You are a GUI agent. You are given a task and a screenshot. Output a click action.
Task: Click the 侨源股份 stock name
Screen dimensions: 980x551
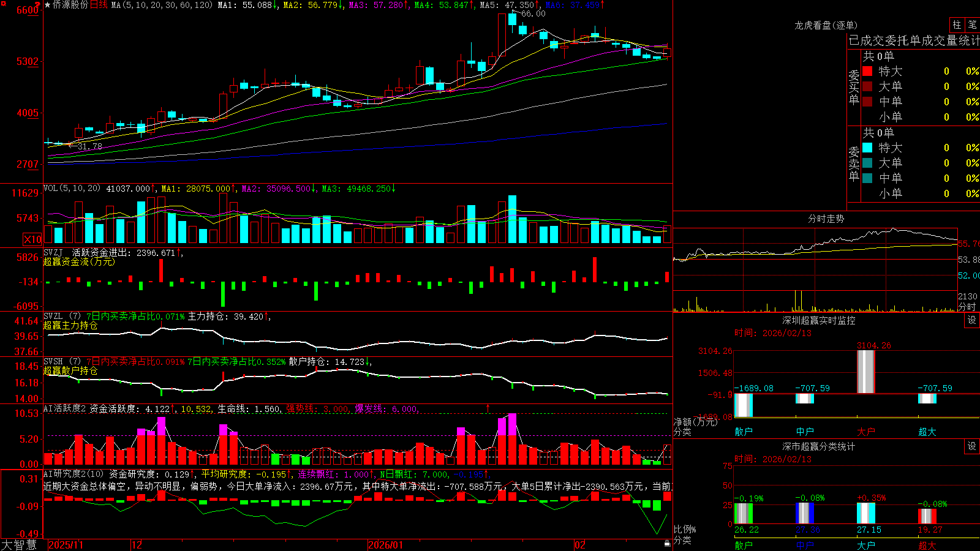70,5
